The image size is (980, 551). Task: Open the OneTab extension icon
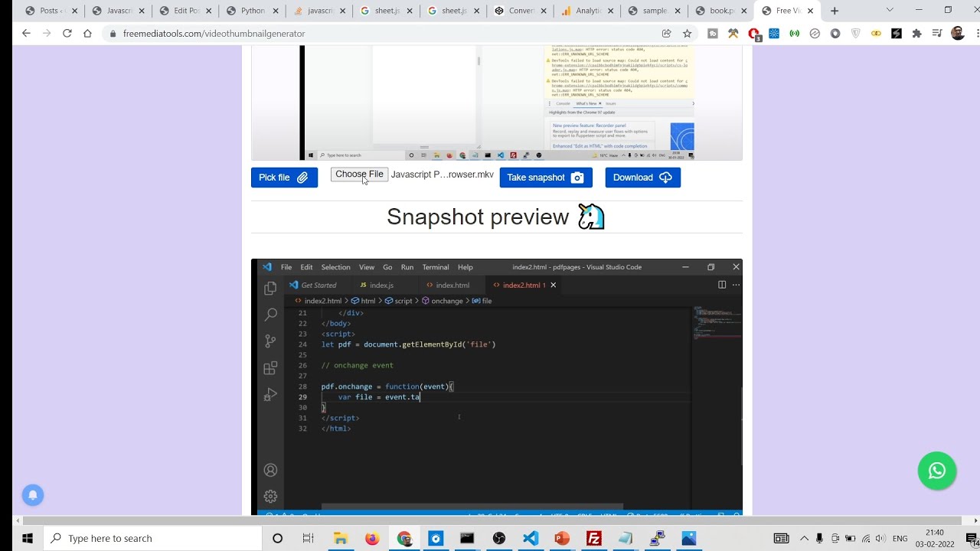coord(714,34)
